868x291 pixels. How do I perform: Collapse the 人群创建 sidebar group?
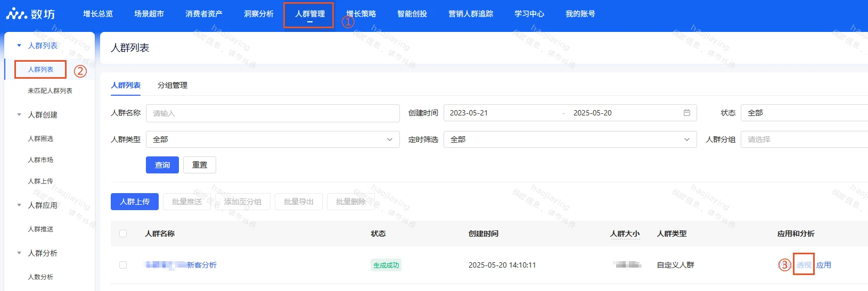click(x=19, y=115)
